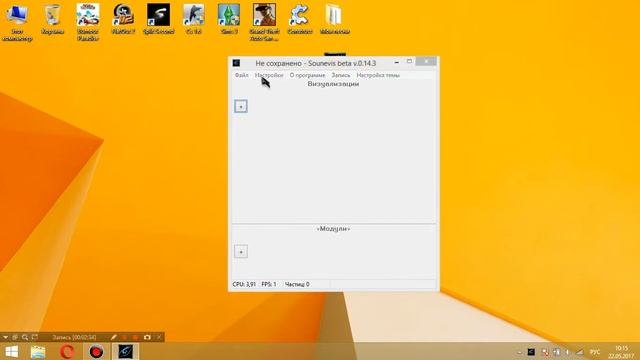640x360 pixels.
Task: Click the recorder magnifier zoom icon
Action: (25, 337)
